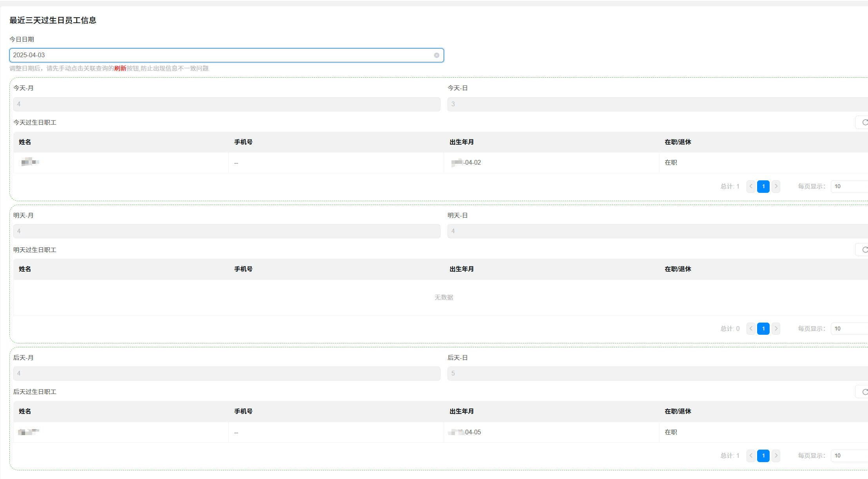The image size is (868, 479).
Task: Go to next page in 明天 table
Action: pos(776,328)
